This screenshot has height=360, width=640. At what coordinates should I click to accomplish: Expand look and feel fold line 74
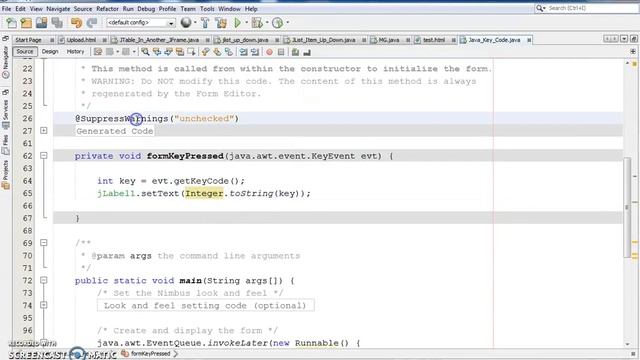44,305
